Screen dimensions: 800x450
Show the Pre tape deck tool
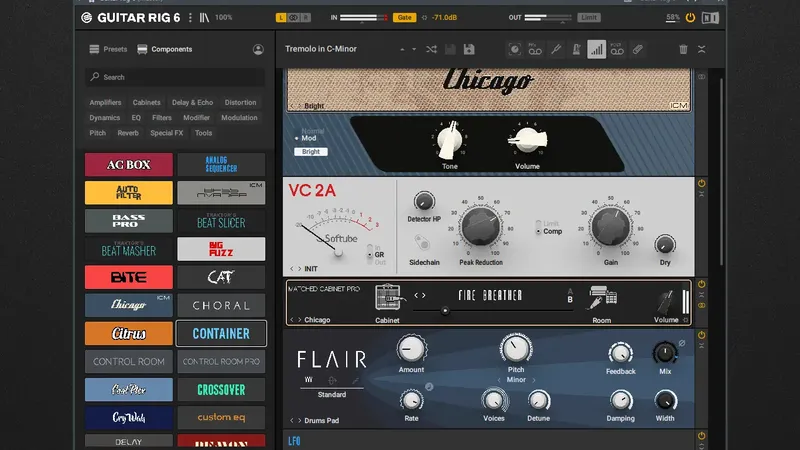click(x=535, y=49)
